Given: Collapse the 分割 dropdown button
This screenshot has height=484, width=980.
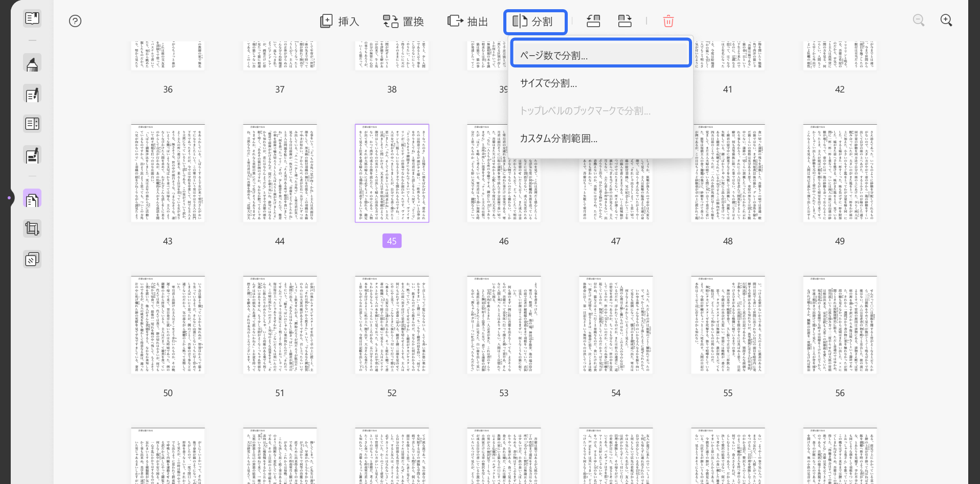Looking at the screenshot, I should (535, 22).
